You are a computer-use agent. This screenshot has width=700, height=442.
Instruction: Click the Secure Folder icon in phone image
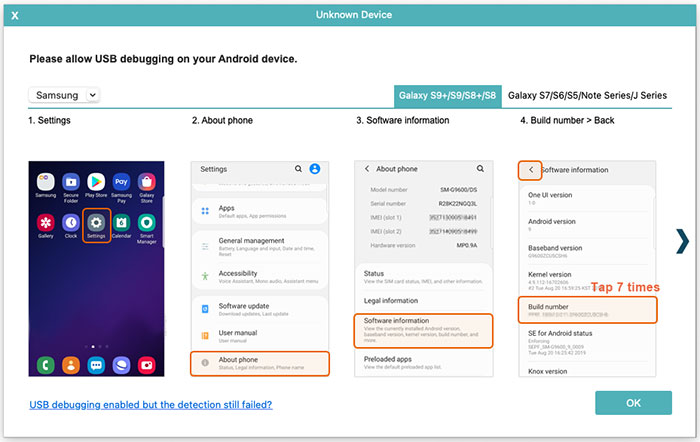[71, 182]
